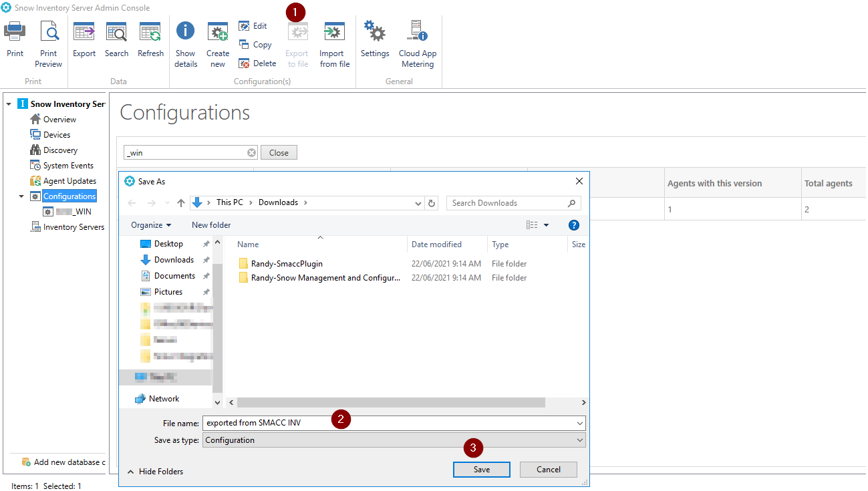Click the Search data icon
This screenshot has width=868, height=491.
tap(116, 40)
